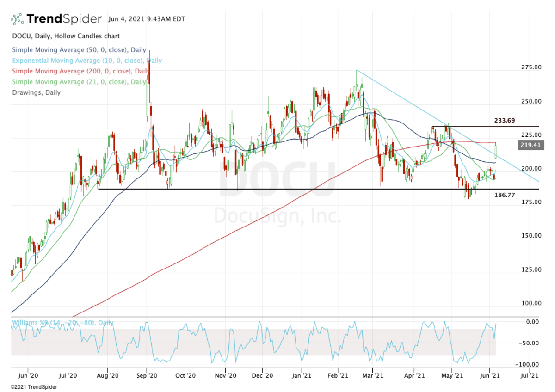Click the Jul '20 date axis label
Screen dimensions: 555x392
[x=68, y=377]
